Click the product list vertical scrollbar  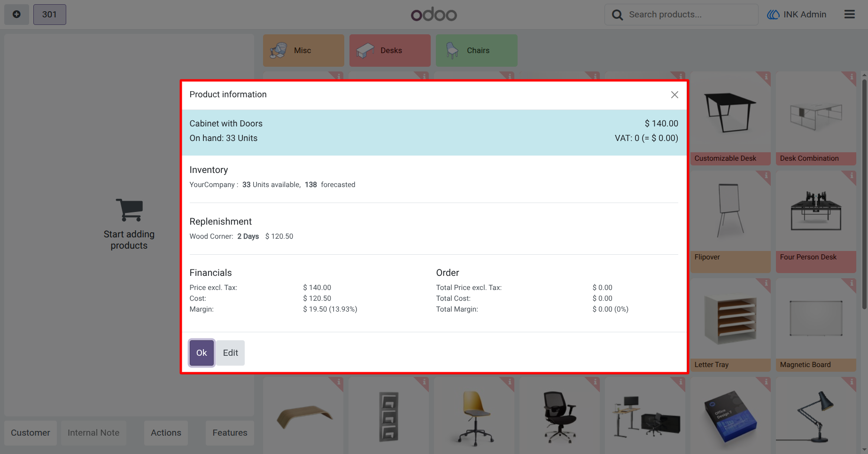click(864, 194)
